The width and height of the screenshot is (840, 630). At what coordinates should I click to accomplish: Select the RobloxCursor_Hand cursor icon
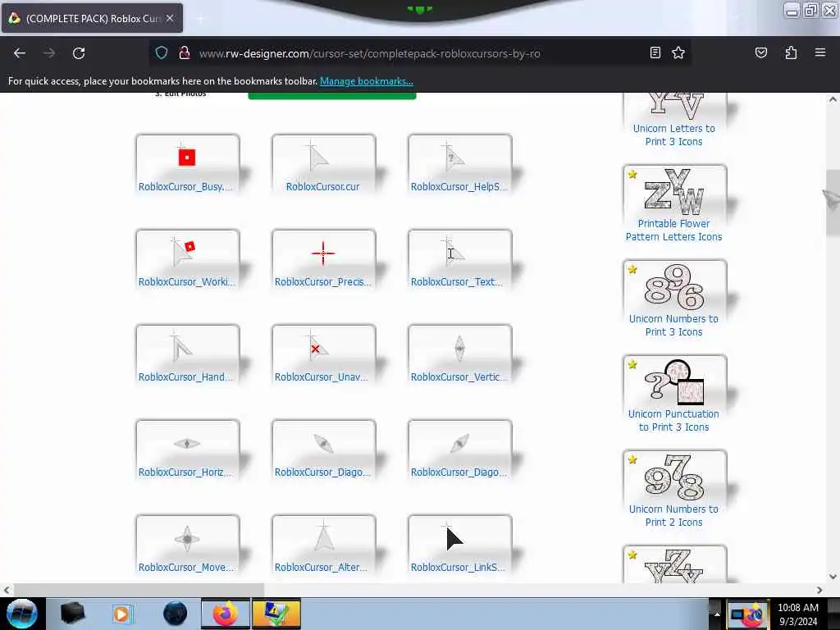(x=181, y=347)
